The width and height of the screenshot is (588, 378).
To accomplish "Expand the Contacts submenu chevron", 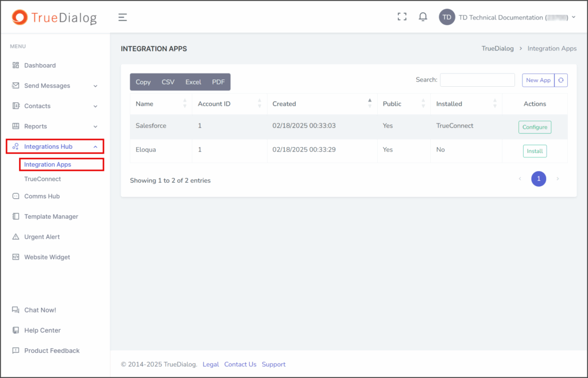I will tap(95, 106).
